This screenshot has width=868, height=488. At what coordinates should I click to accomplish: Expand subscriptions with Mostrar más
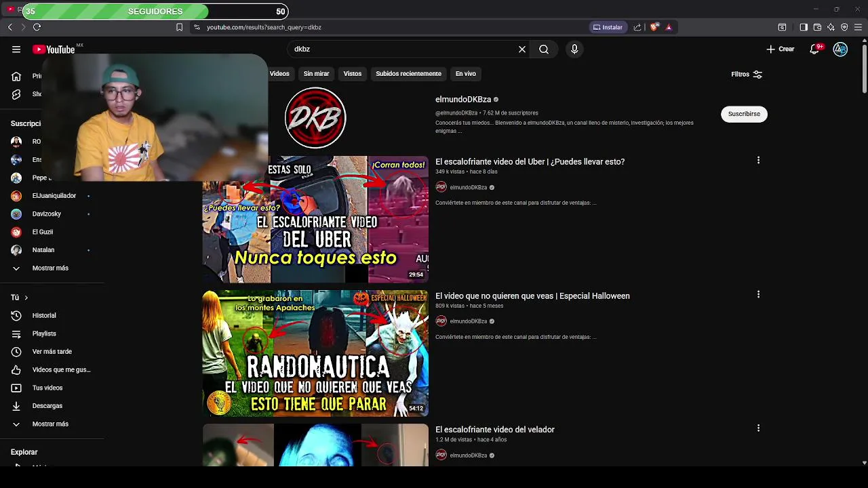pyautogui.click(x=52, y=268)
